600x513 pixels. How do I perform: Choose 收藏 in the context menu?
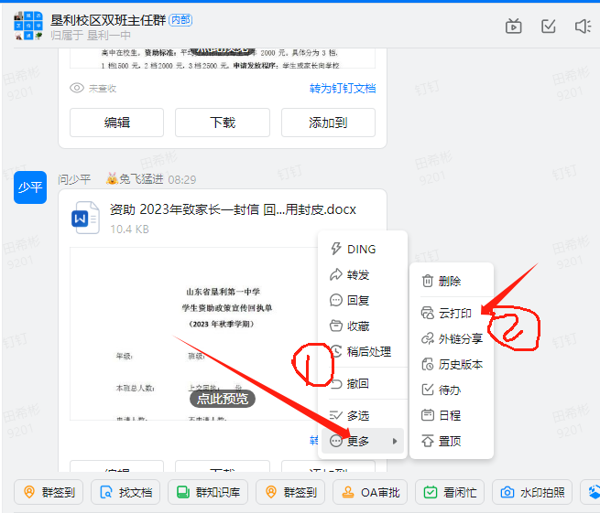coord(362,326)
